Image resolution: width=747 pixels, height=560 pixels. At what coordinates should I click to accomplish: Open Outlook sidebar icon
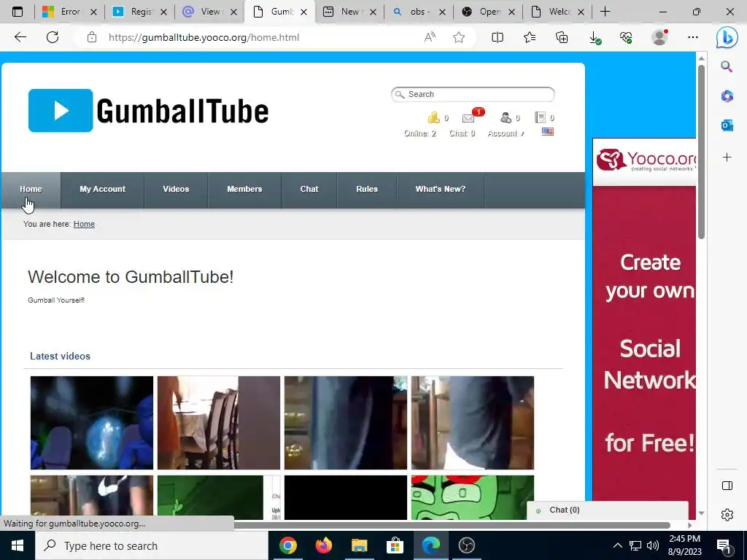click(x=727, y=125)
